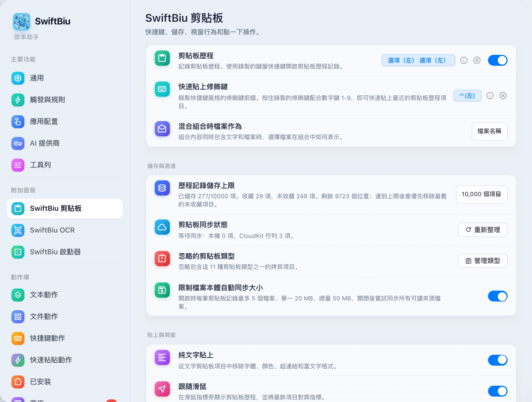Switch to 通用 in the sidebar
Screen dimensions: 532x402
click(65, 78)
